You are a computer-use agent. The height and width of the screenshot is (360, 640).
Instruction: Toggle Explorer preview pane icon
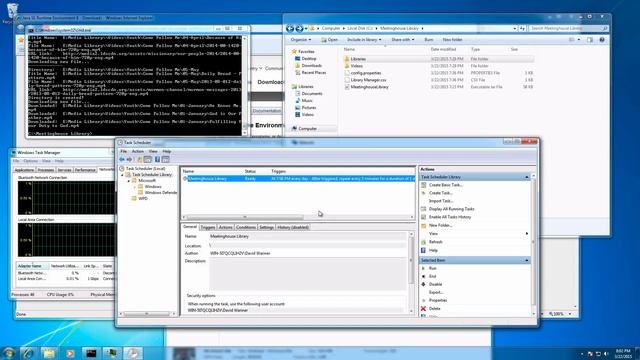coord(590,40)
